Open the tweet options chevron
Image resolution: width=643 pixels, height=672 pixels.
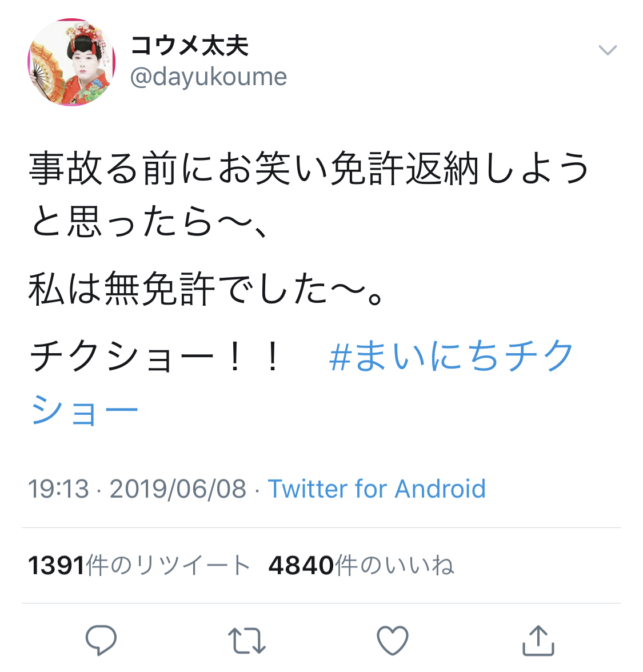[608, 50]
